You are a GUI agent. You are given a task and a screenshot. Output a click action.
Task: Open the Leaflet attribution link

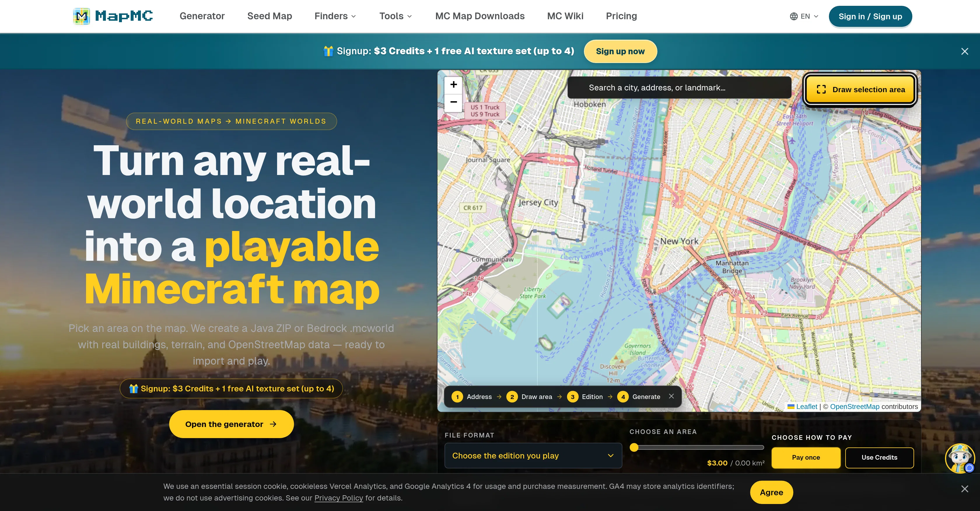pos(806,406)
